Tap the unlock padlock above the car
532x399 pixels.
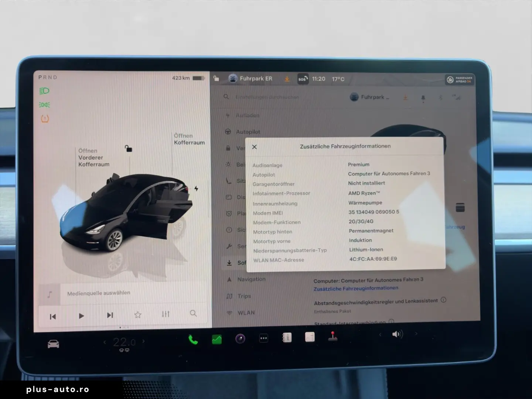coord(128,149)
